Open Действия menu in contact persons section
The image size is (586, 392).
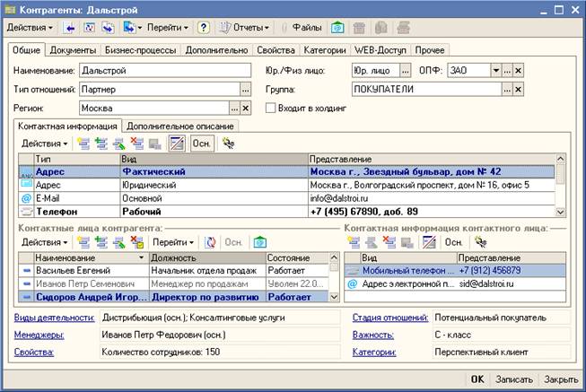pyautogui.click(x=45, y=242)
